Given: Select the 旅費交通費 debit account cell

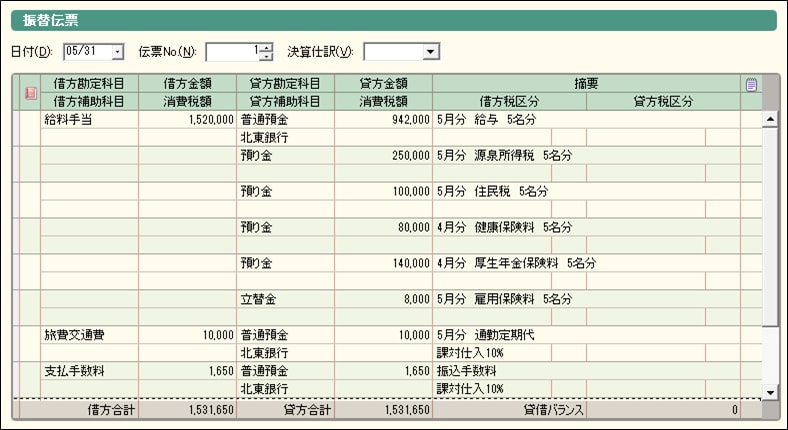Looking at the screenshot, I should point(89,335).
